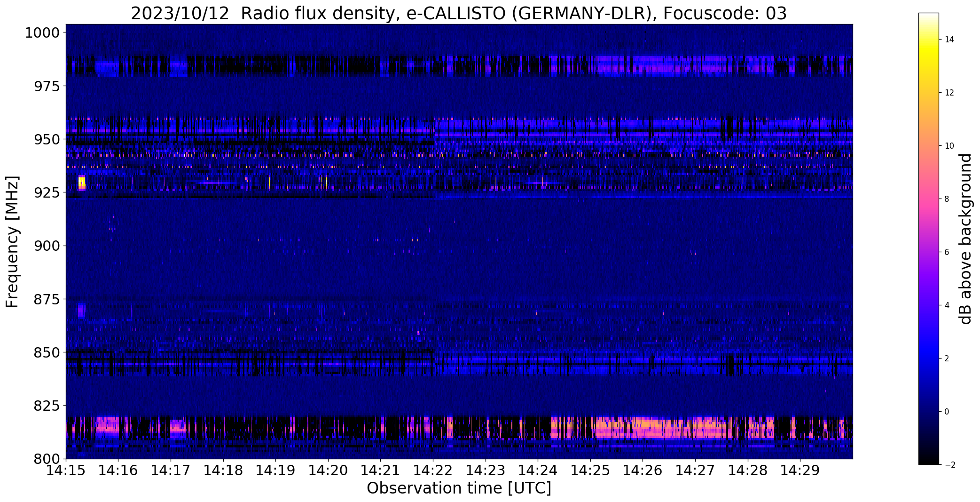This screenshot has width=980, height=502.
Task: Click the colorbar tick label 10
Action: coord(949,146)
